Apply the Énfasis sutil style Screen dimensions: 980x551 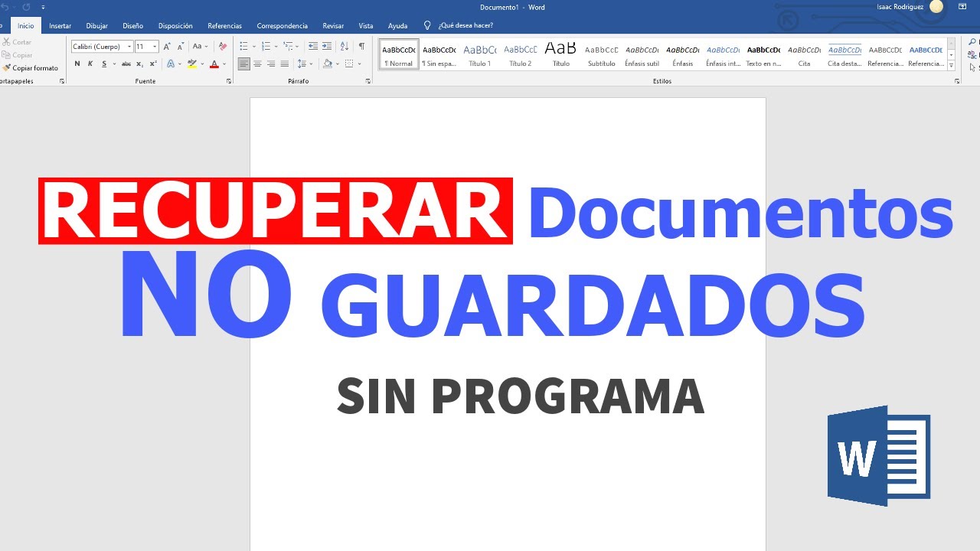[642, 54]
